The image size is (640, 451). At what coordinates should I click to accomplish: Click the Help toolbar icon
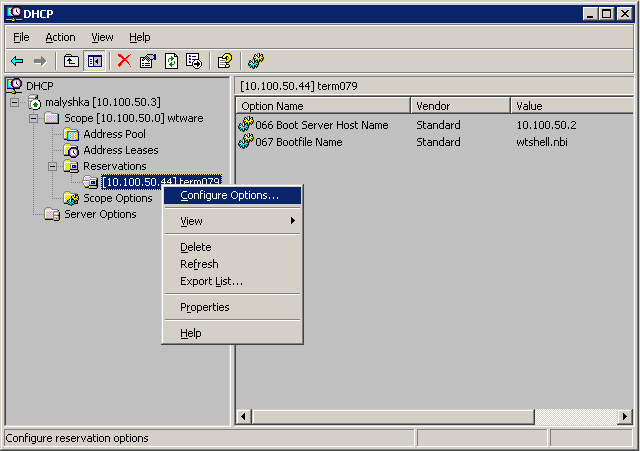(x=225, y=61)
